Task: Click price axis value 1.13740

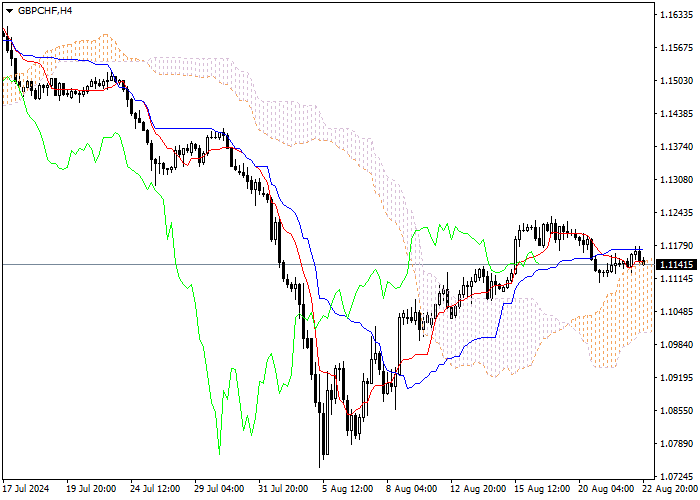Action: pyautogui.click(x=676, y=147)
